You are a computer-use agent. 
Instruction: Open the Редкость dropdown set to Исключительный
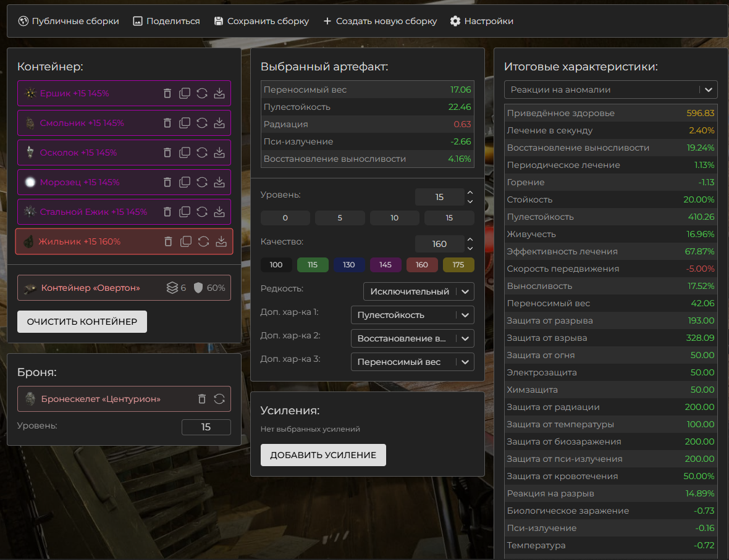tap(418, 291)
